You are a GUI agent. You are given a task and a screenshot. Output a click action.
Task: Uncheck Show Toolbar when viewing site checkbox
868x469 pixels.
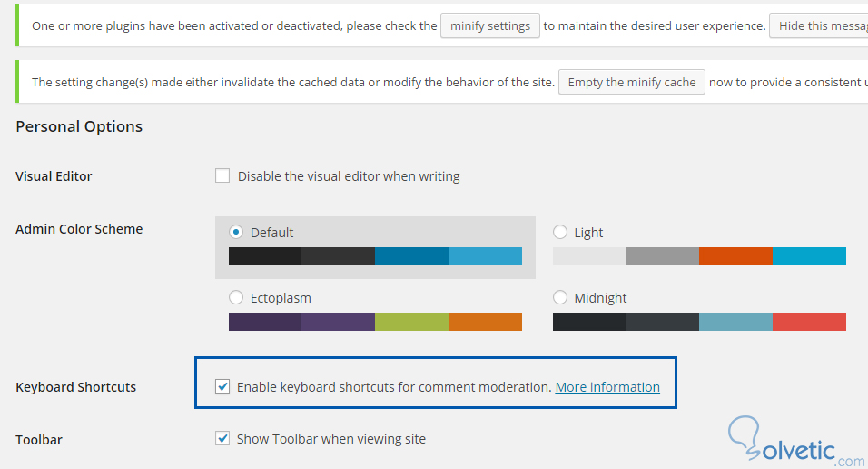point(222,439)
